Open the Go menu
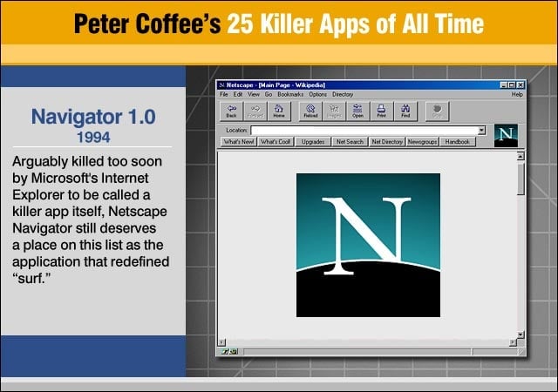 pos(269,94)
